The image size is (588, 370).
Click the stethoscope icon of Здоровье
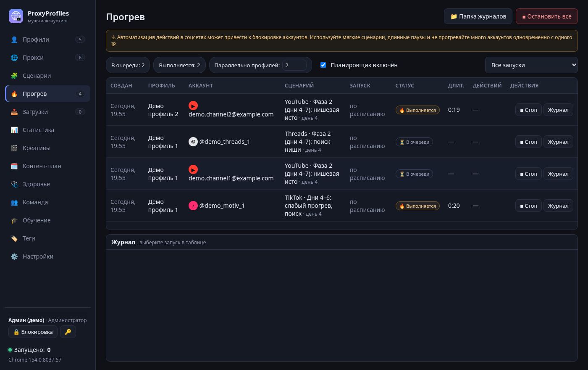tap(14, 184)
